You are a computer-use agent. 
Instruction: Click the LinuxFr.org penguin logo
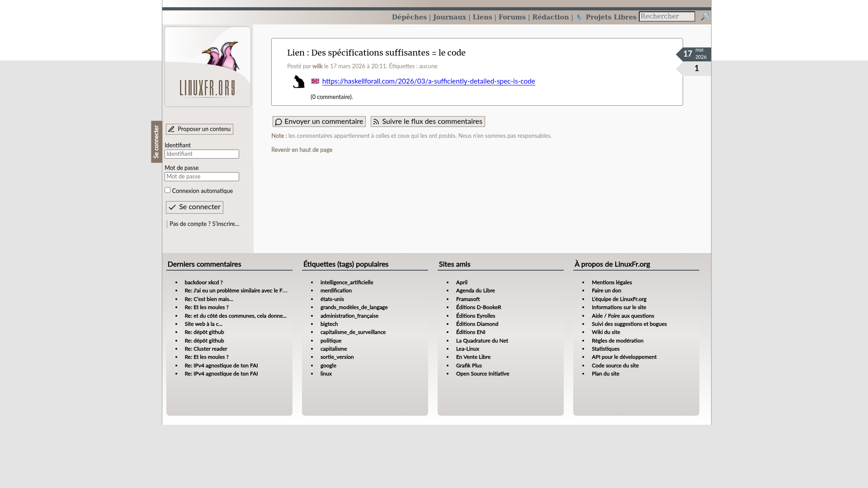point(208,67)
